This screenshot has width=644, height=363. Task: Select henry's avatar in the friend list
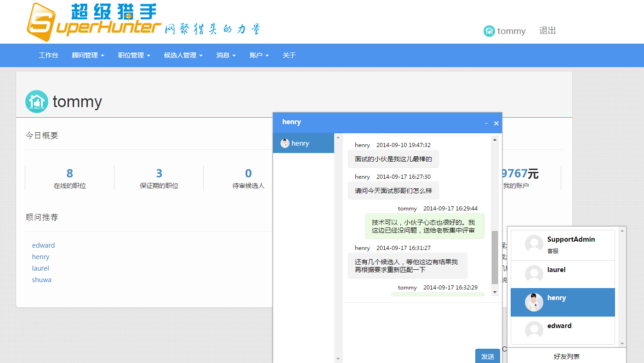tap(533, 302)
